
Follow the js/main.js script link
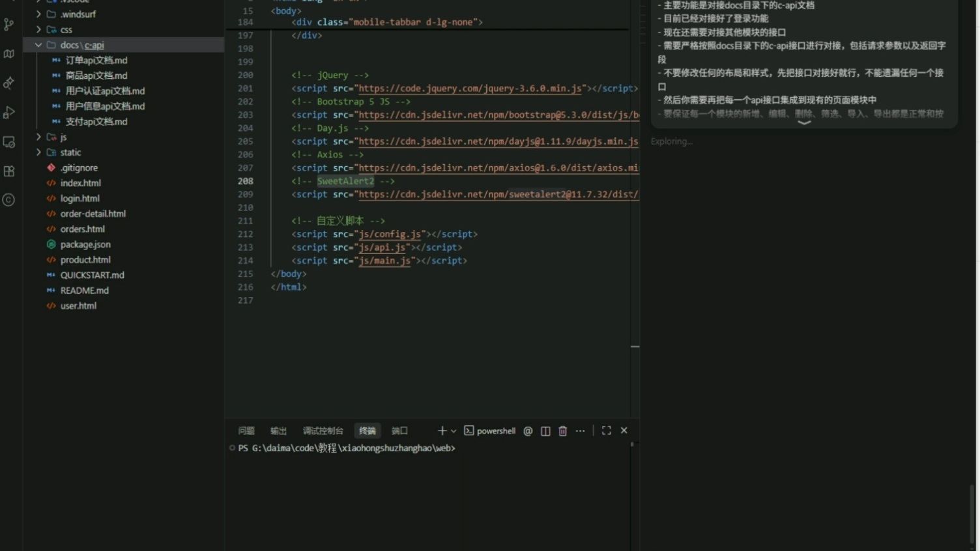pos(384,261)
